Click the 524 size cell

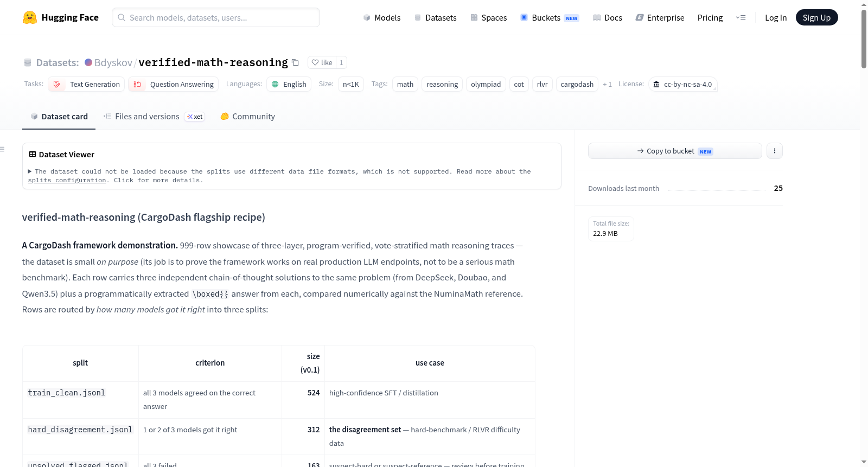(303, 400)
